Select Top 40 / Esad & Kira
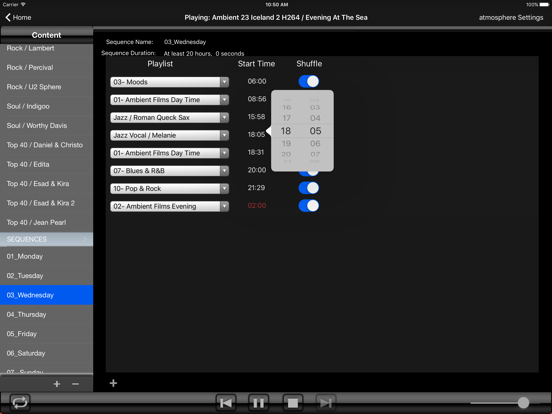The height and width of the screenshot is (414, 552). [x=46, y=183]
